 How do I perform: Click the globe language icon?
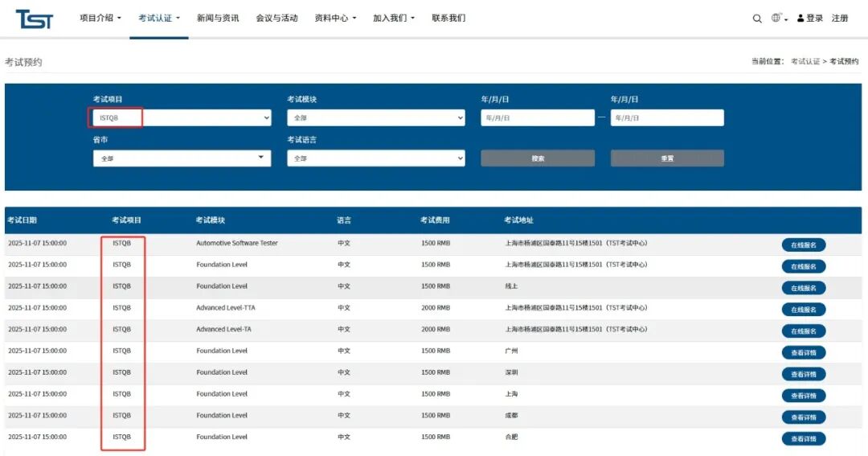776,18
